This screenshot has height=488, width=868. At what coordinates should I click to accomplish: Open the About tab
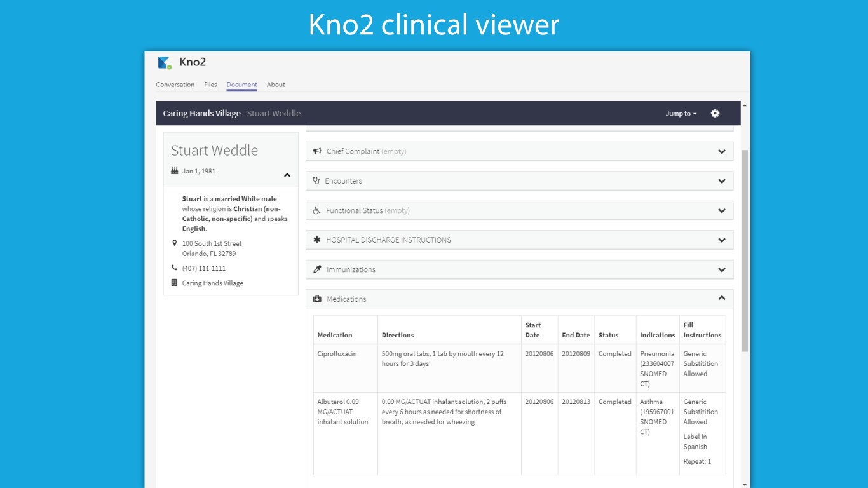tap(276, 85)
